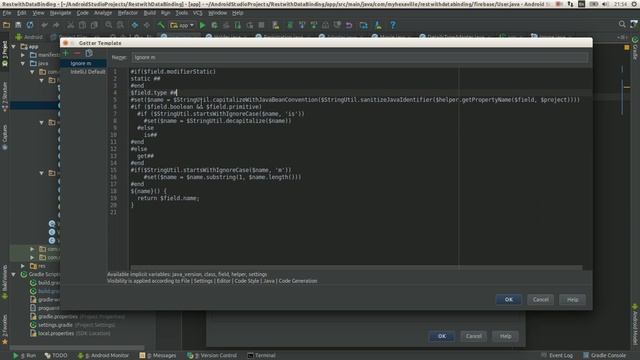Click the horizontal scrollbar under the template editor
This screenshot has height=360, width=640.
tap(356, 268)
